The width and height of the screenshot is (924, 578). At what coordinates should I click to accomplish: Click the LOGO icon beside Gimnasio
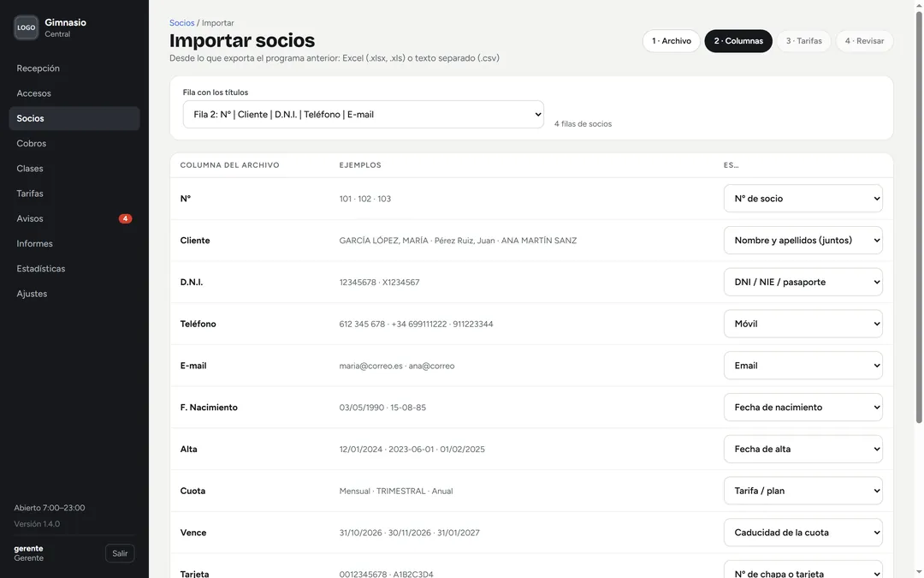(26, 27)
